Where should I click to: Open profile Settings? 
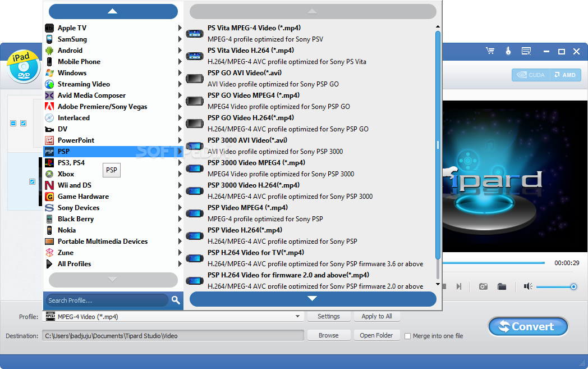tap(328, 316)
